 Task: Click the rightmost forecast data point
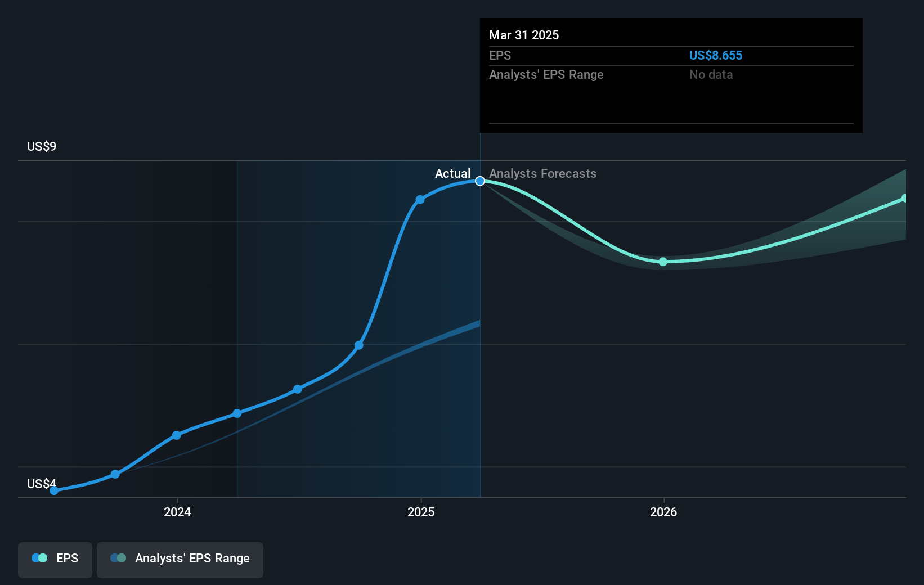click(x=904, y=198)
